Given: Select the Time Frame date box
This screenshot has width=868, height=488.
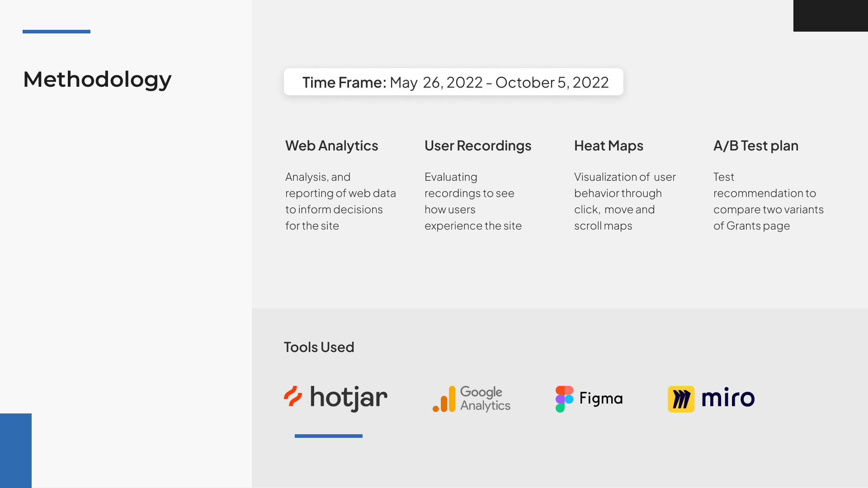Looking at the screenshot, I should tap(453, 82).
